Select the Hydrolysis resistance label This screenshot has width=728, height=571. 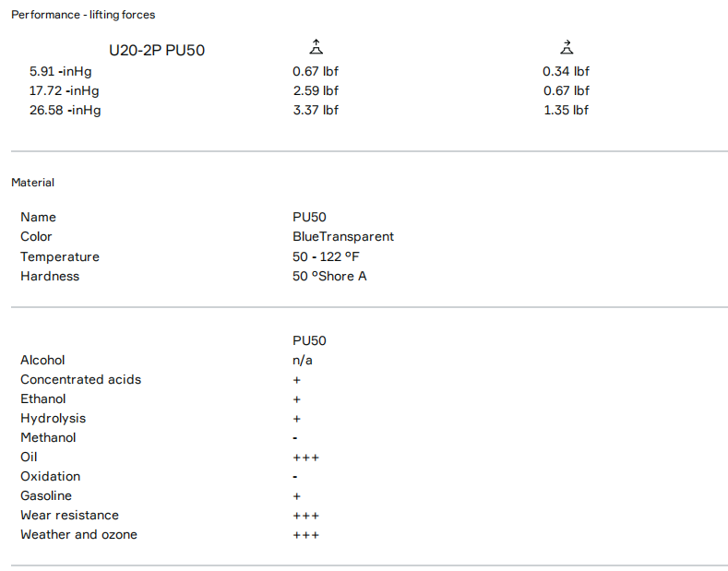point(53,418)
